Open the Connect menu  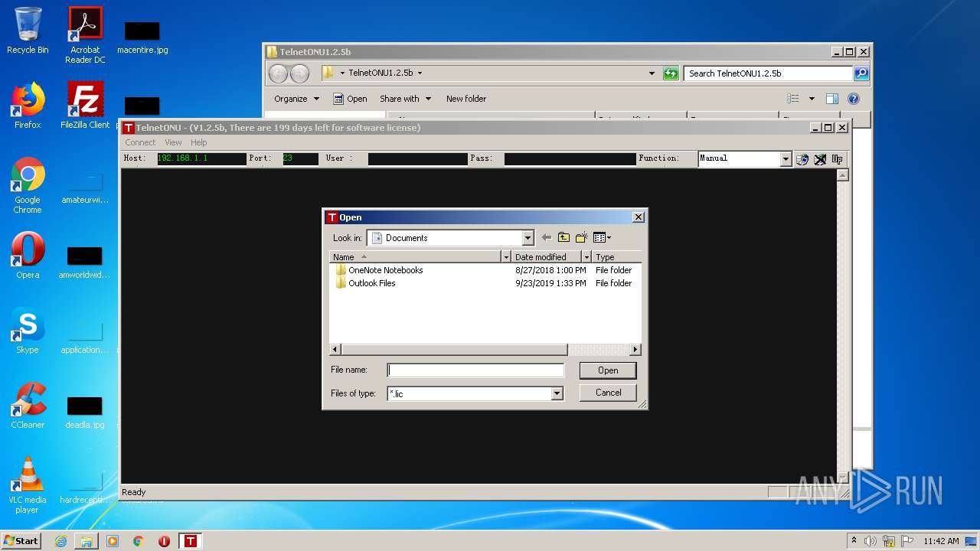click(140, 142)
